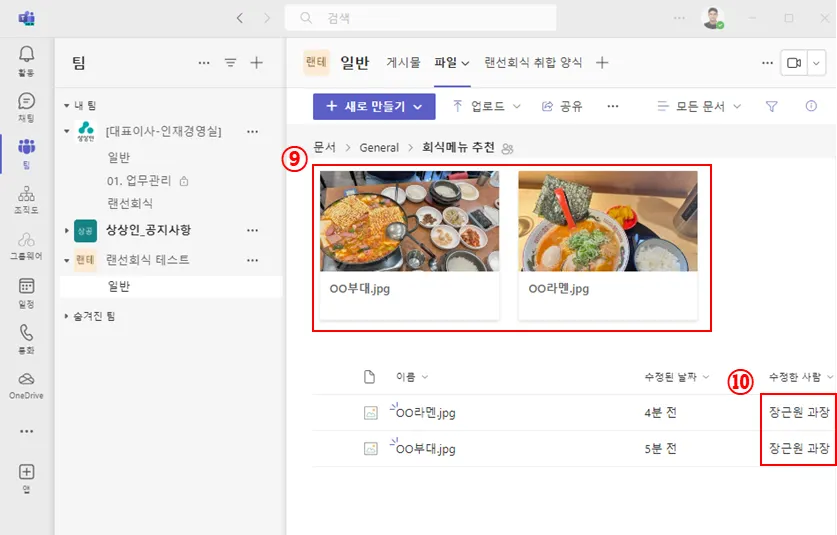This screenshot has width=837, height=535.
Task: Open file toolbar overflow ellipsis
Action: click(613, 106)
